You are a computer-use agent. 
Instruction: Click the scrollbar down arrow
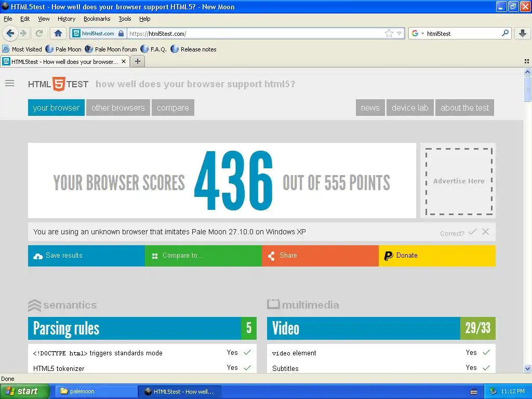pyautogui.click(x=527, y=368)
